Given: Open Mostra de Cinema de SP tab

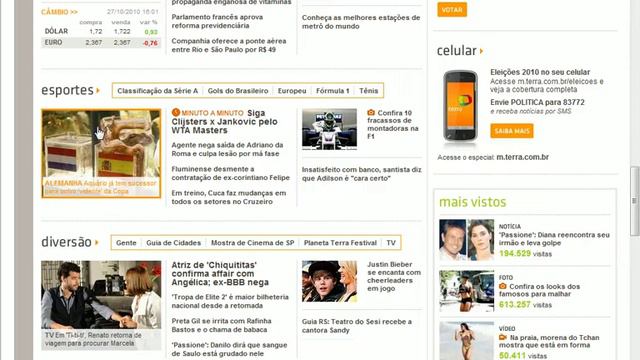Looking at the screenshot, I should [x=252, y=242].
